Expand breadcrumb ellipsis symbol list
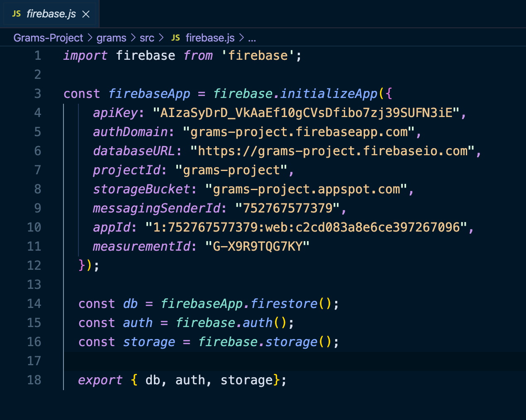This screenshot has height=420, width=526. [x=252, y=38]
